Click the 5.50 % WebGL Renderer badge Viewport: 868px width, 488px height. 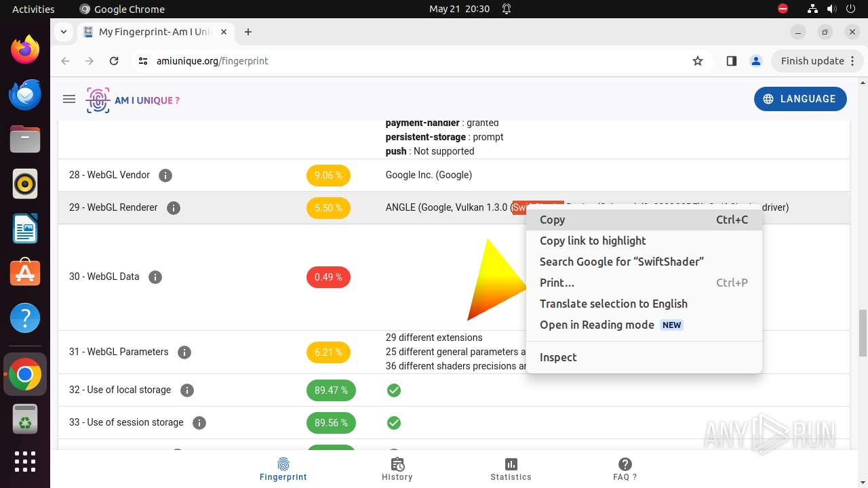click(328, 208)
